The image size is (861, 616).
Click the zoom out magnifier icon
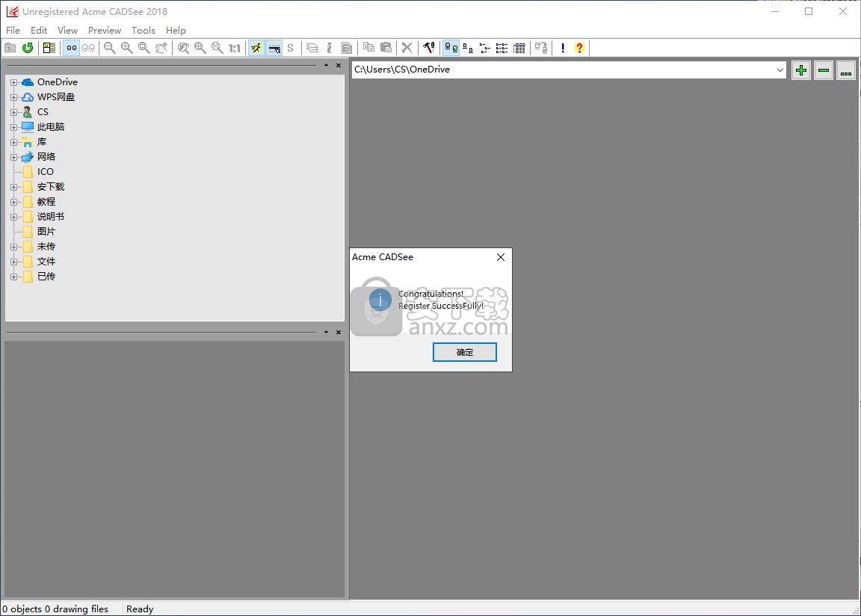(110, 49)
